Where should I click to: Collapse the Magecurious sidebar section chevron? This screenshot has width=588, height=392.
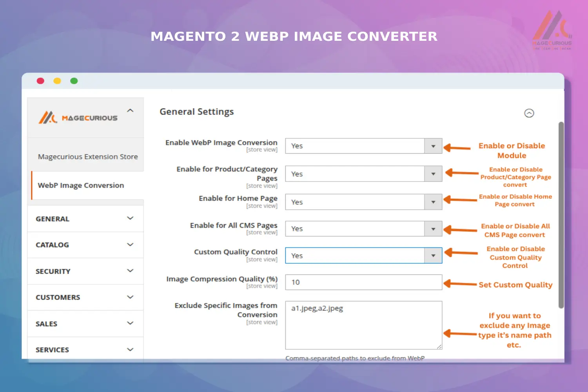point(131,111)
